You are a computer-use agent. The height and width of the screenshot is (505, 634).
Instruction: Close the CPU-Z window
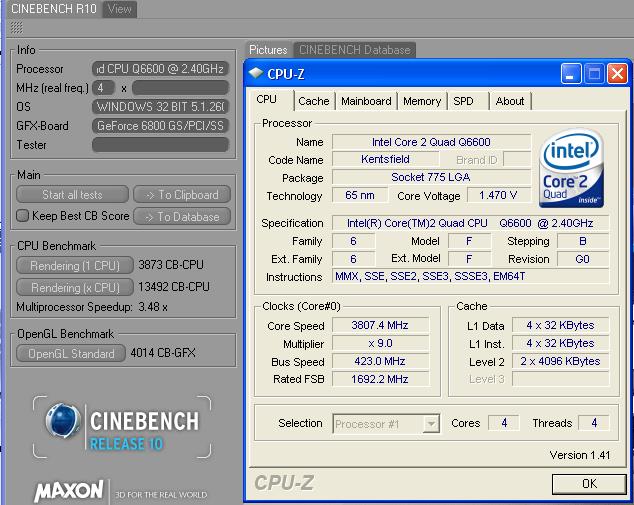[617, 74]
